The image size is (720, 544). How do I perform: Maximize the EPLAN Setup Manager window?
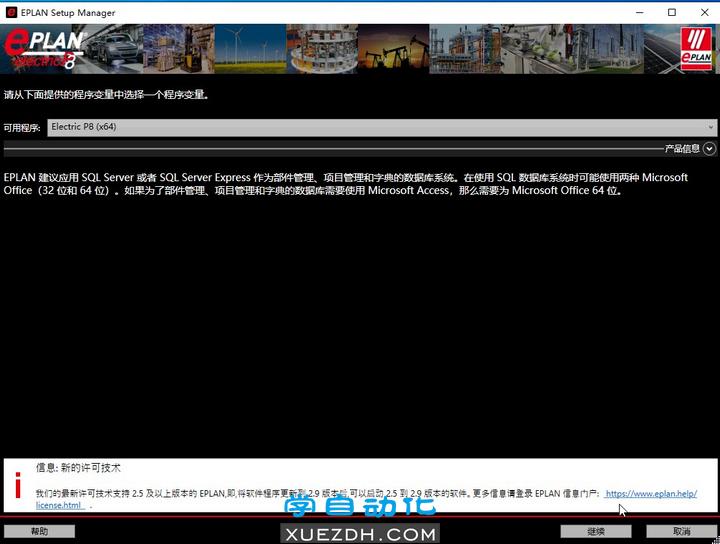tap(672, 12)
